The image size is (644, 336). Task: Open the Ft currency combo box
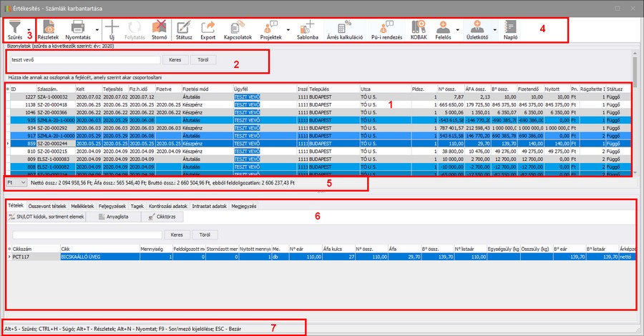[16, 183]
